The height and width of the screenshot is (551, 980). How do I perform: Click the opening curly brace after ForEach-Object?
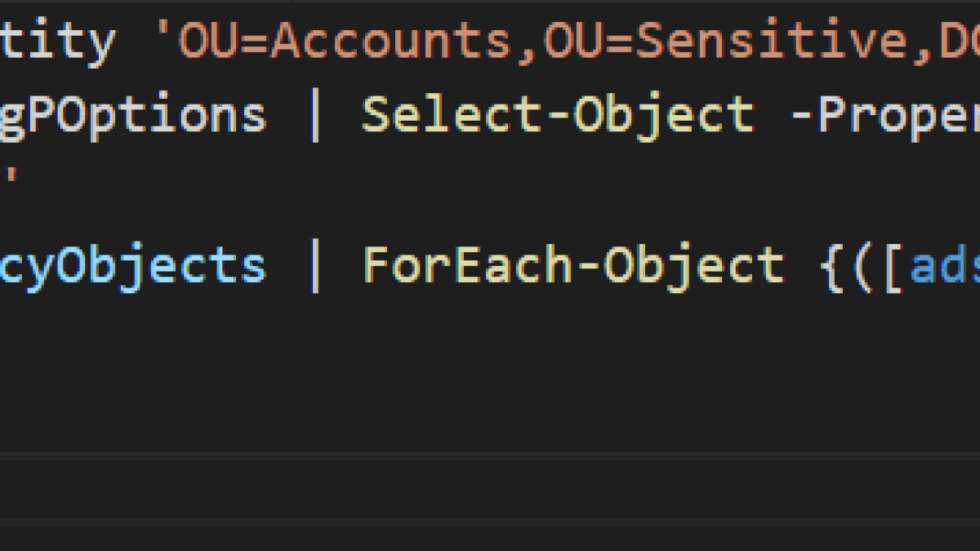click(x=831, y=267)
